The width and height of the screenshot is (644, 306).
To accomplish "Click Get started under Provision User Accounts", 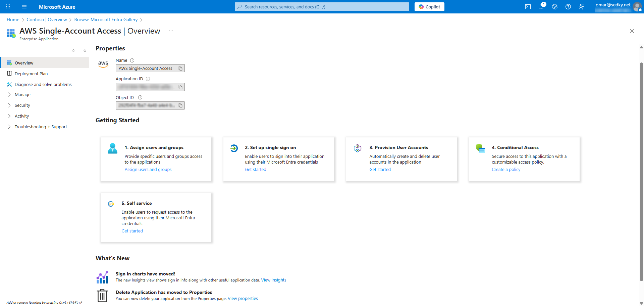I will (x=380, y=170).
